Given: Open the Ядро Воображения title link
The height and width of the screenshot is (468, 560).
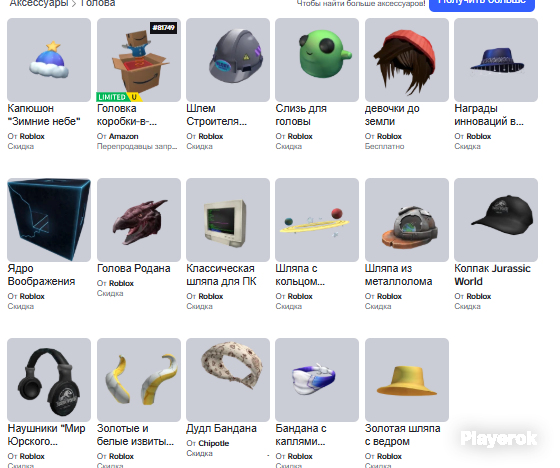Looking at the screenshot, I should (41, 275).
